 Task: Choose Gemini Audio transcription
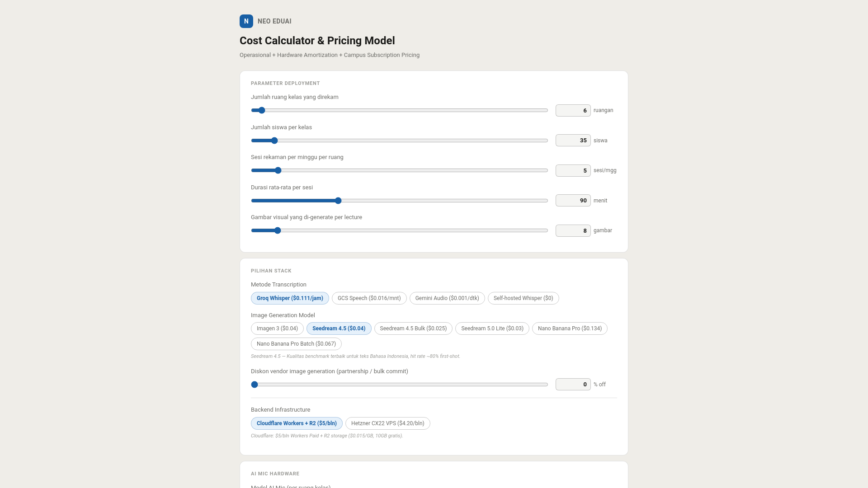pyautogui.click(x=447, y=298)
